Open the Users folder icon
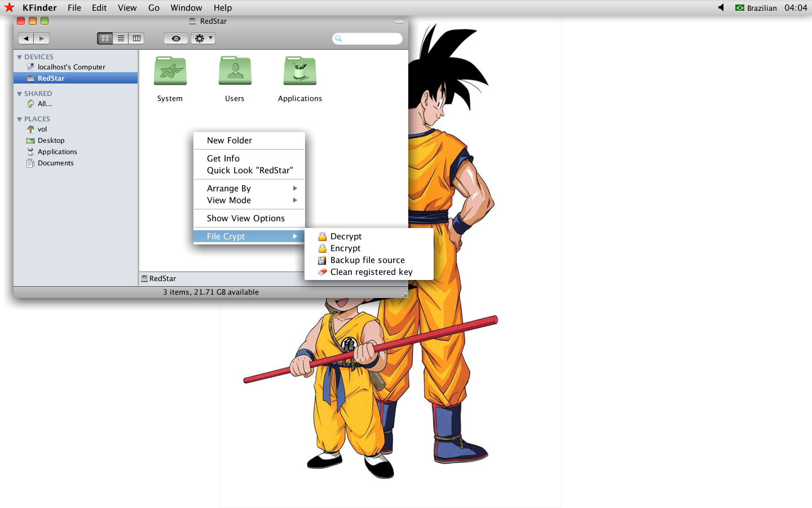The image size is (812, 508). [235, 71]
